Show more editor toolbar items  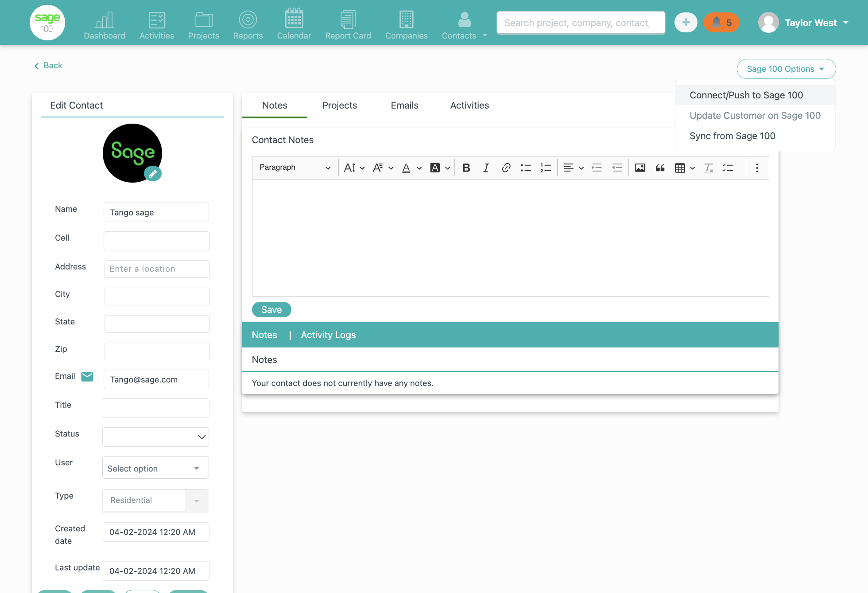click(x=757, y=168)
